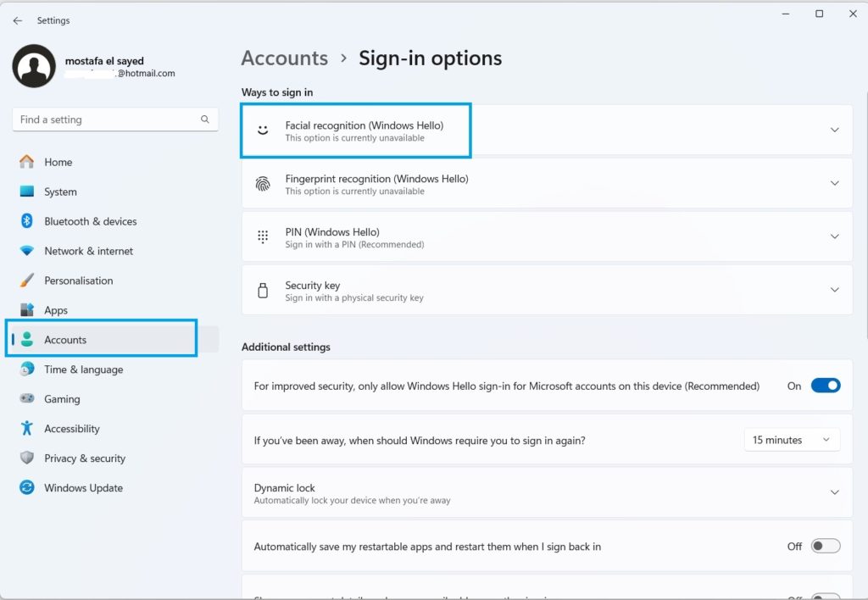Click the Bluetooth & devices sidebar icon
This screenshot has width=868, height=600.
point(25,221)
